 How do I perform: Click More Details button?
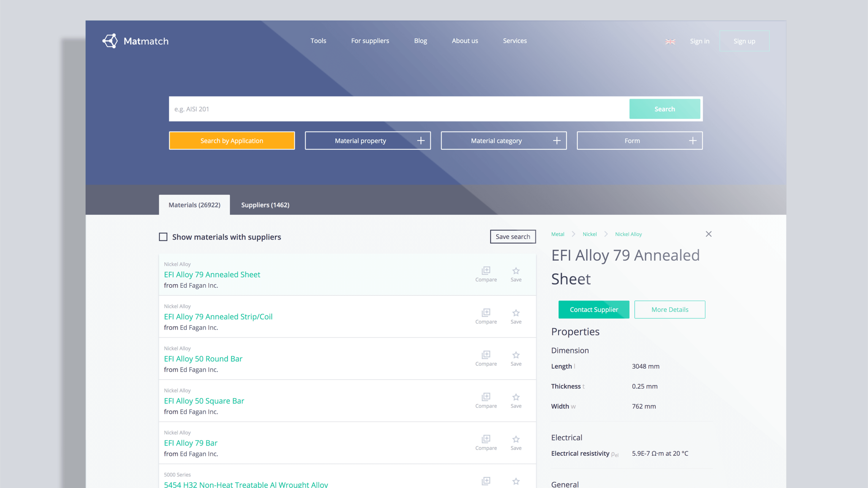click(x=670, y=309)
